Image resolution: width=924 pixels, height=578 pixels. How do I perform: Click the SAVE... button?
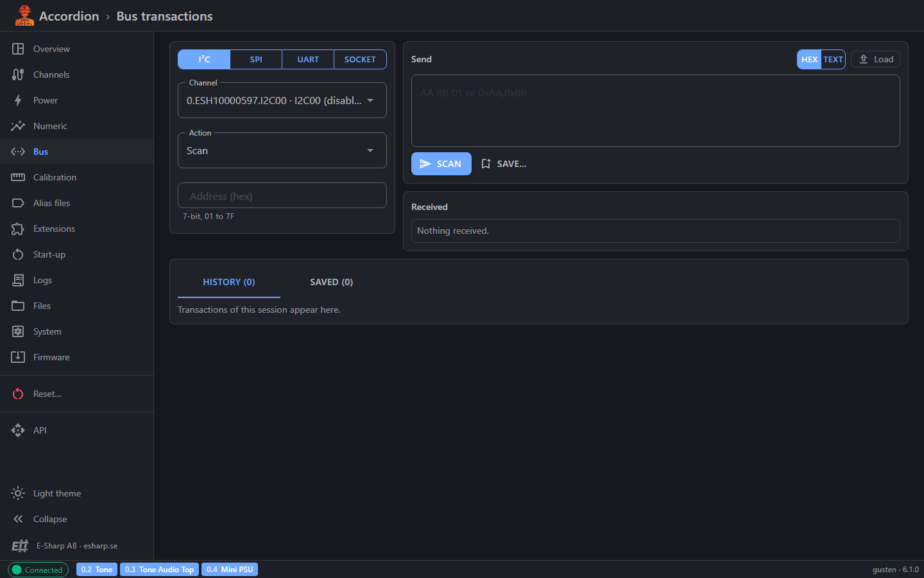coord(504,164)
